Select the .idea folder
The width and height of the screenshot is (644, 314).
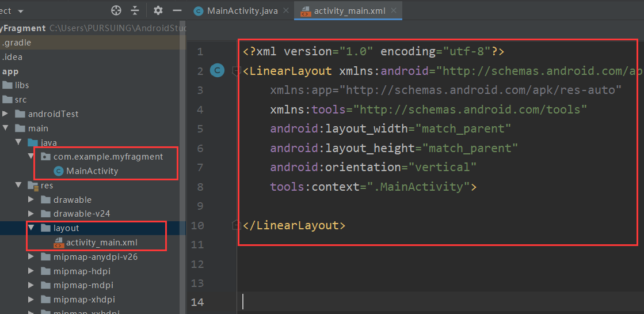(x=12, y=57)
